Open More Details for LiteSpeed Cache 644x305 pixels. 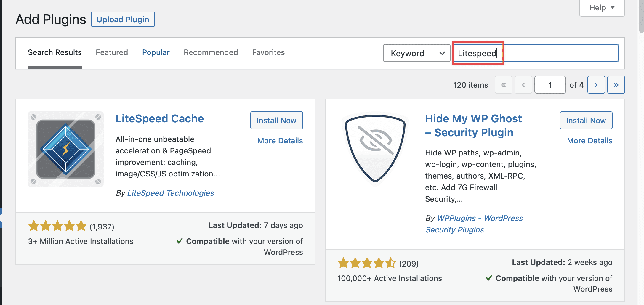point(280,141)
